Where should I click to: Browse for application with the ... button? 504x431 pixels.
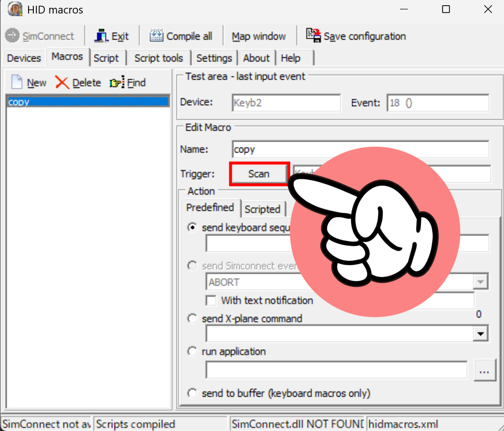484,371
